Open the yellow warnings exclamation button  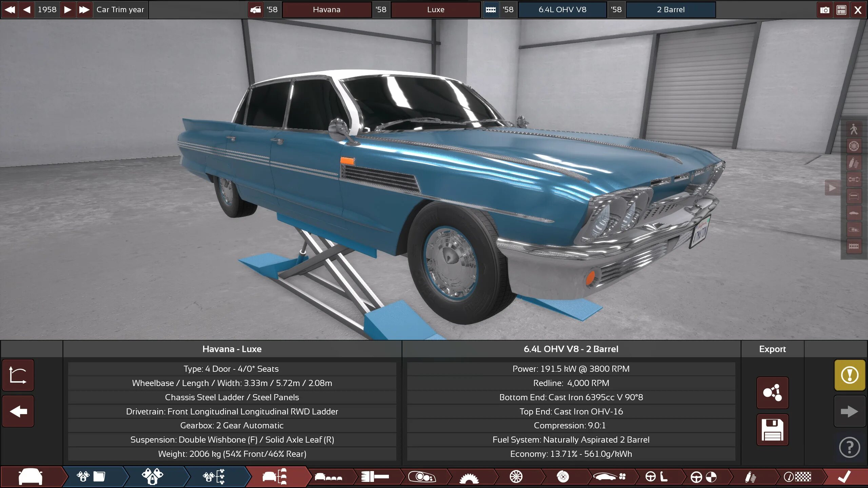tap(849, 375)
